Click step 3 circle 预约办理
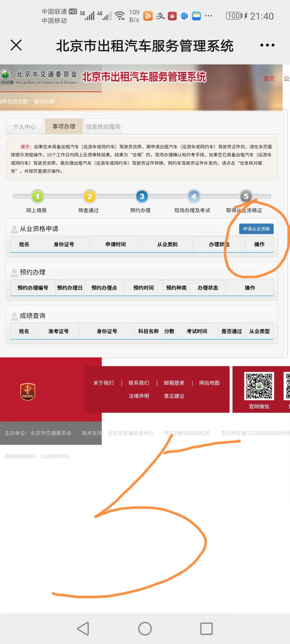This screenshot has width=290, height=644. tap(142, 196)
